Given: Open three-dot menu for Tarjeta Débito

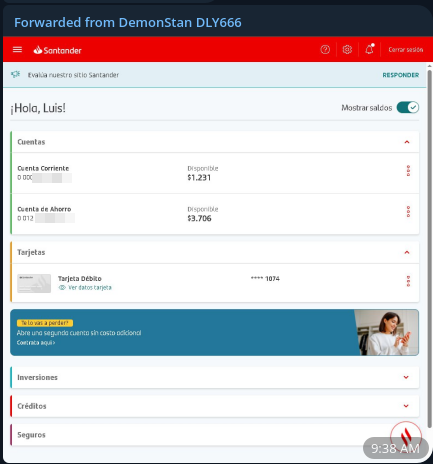Looking at the screenshot, I should (408, 281).
